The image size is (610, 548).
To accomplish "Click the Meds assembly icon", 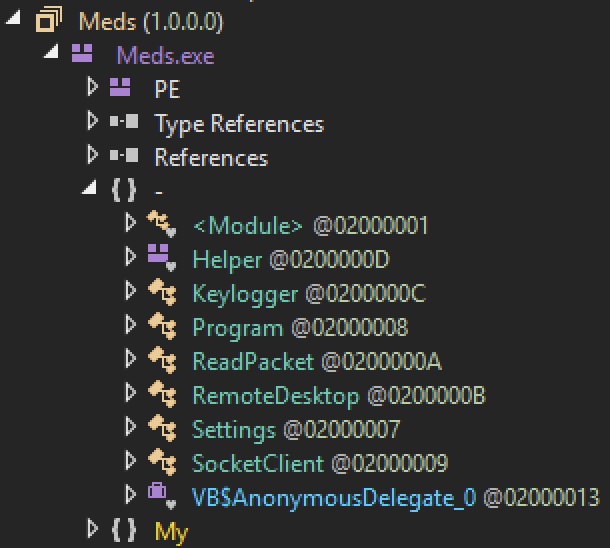I will pos(49,20).
